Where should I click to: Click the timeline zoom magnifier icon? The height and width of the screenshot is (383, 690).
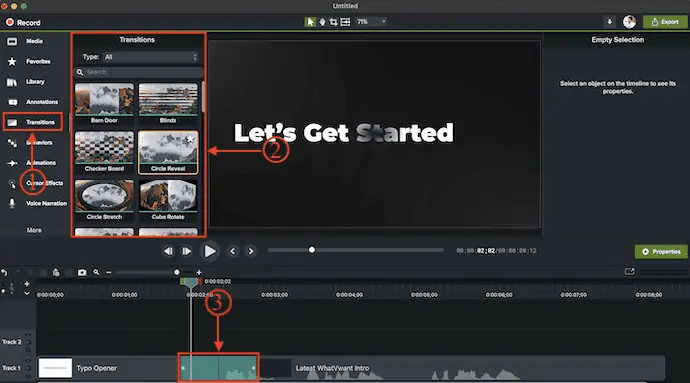pyautogui.click(x=96, y=273)
